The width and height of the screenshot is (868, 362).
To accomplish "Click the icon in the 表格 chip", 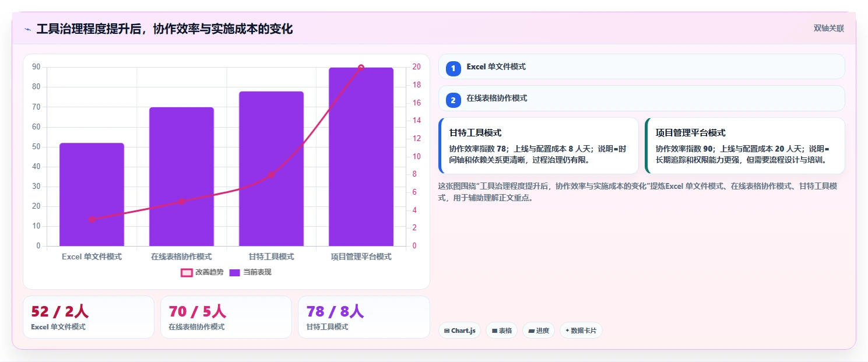I will point(494,331).
